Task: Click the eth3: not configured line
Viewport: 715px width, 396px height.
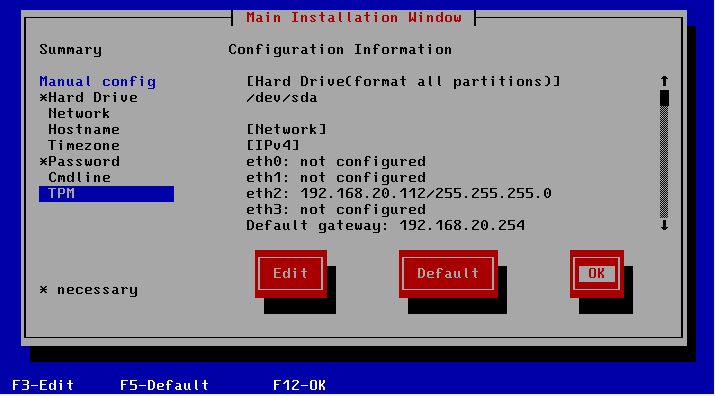Action: point(336,209)
